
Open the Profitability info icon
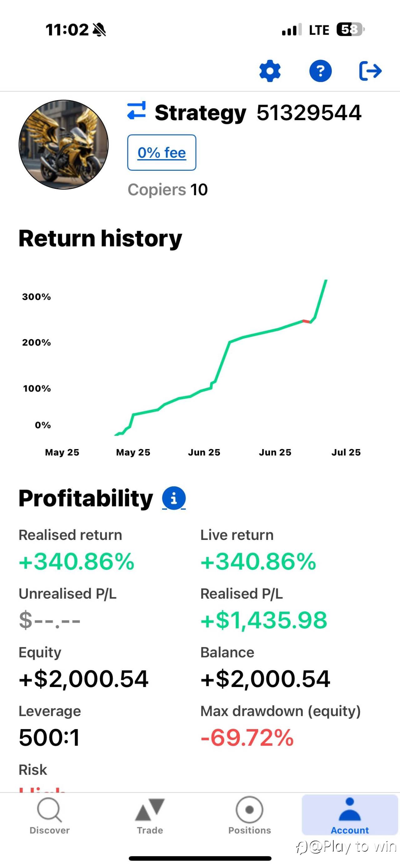click(x=174, y=498)
